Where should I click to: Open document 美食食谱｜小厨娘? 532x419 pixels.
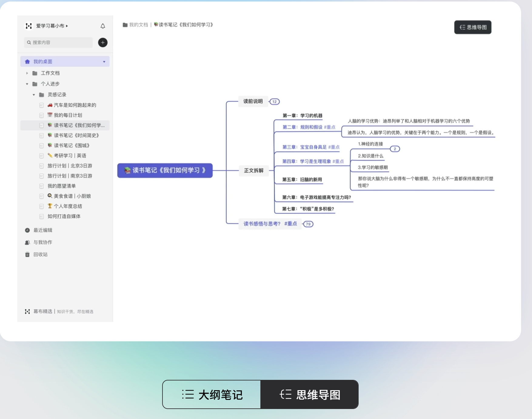pyautogui.click(x=69, y=196)
